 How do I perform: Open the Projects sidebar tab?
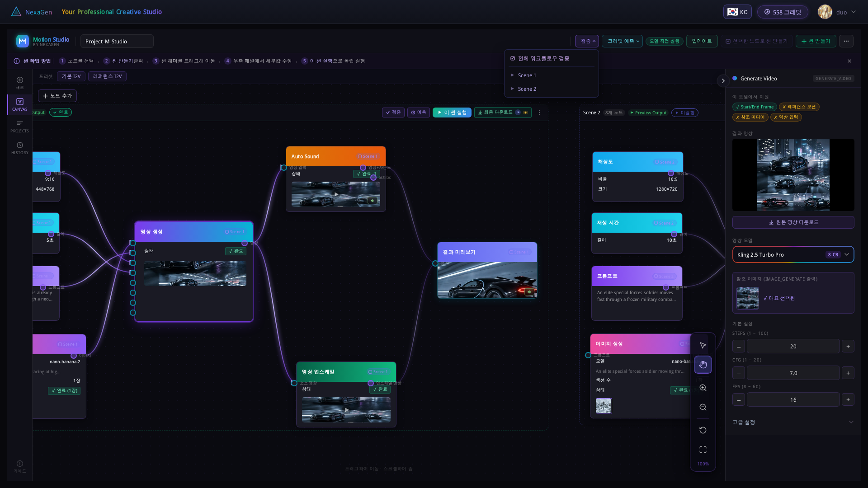(20, 127)
